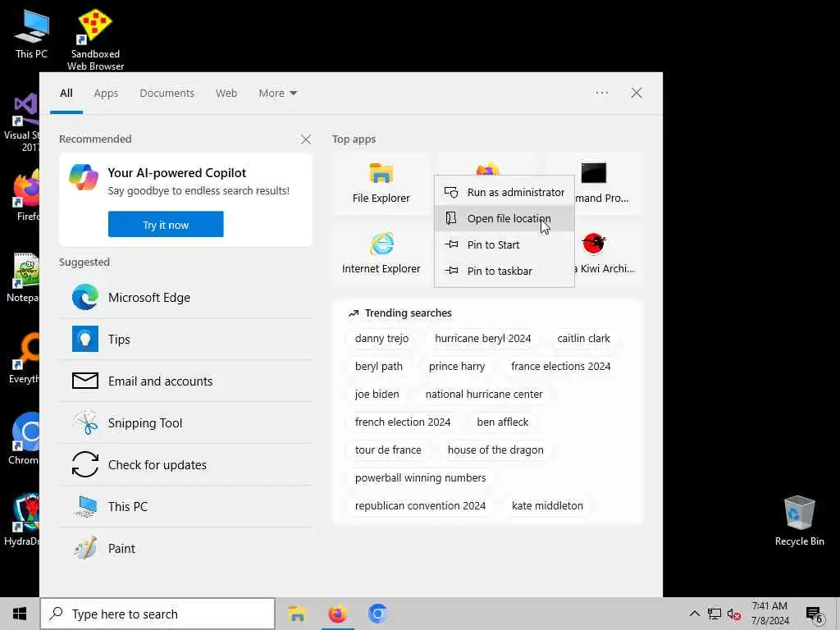840x630 pixels.
Task: Switch to the Apps search tab
Action: coord(106,94)
